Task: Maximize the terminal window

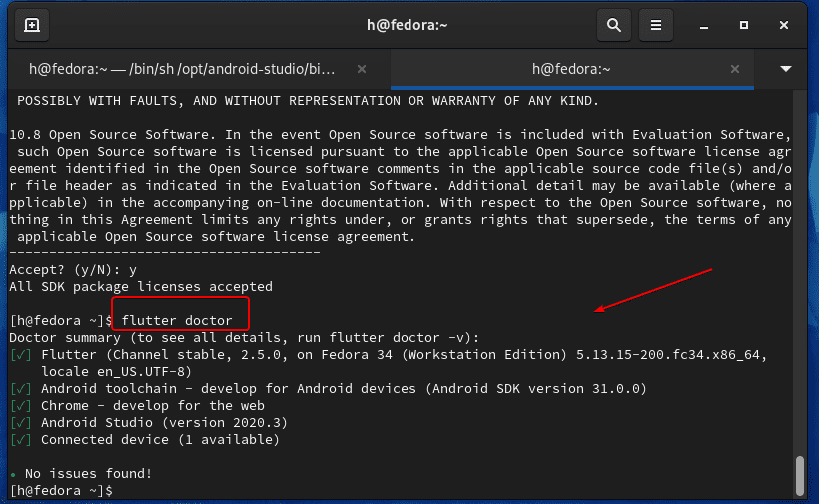Action: coord(743,24)
